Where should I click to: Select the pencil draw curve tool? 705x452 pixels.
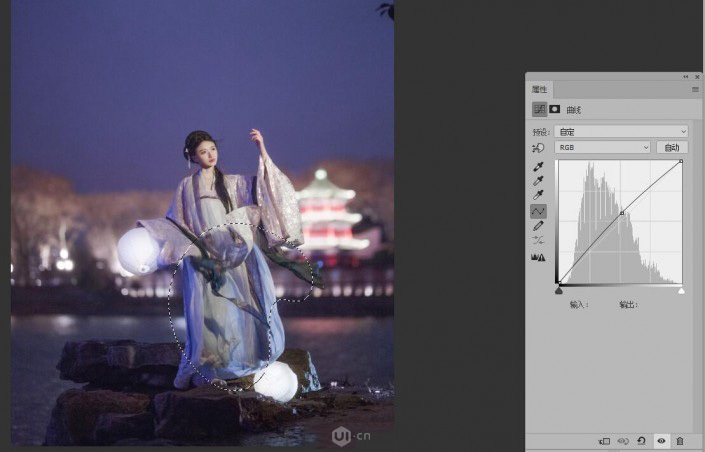pyautogui.click(x=539, y=227)
